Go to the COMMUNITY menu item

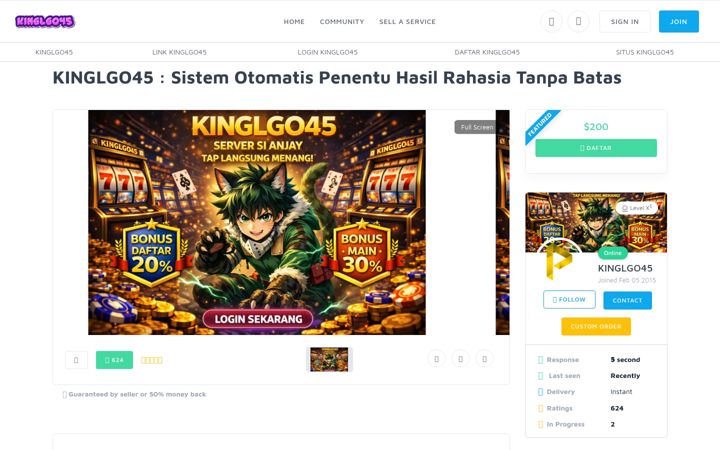point(342,22)
